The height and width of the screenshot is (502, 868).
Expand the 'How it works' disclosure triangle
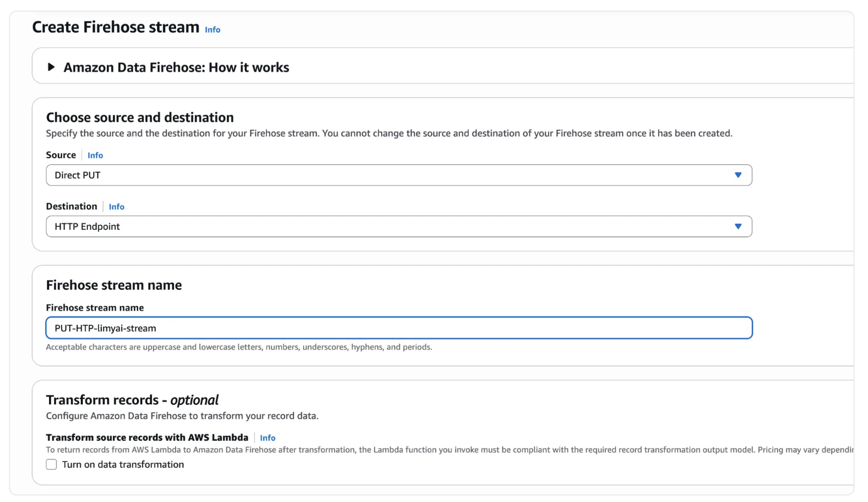pos(51,67)
